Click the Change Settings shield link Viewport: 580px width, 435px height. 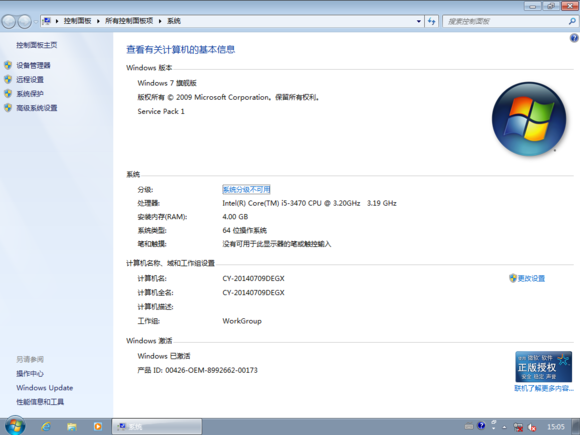coord(527,278)
